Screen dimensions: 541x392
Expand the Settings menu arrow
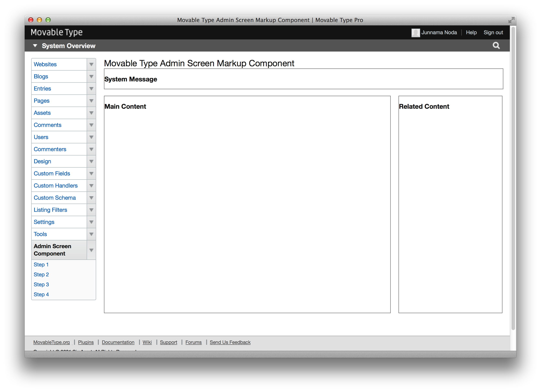click(x=91, y=223)
